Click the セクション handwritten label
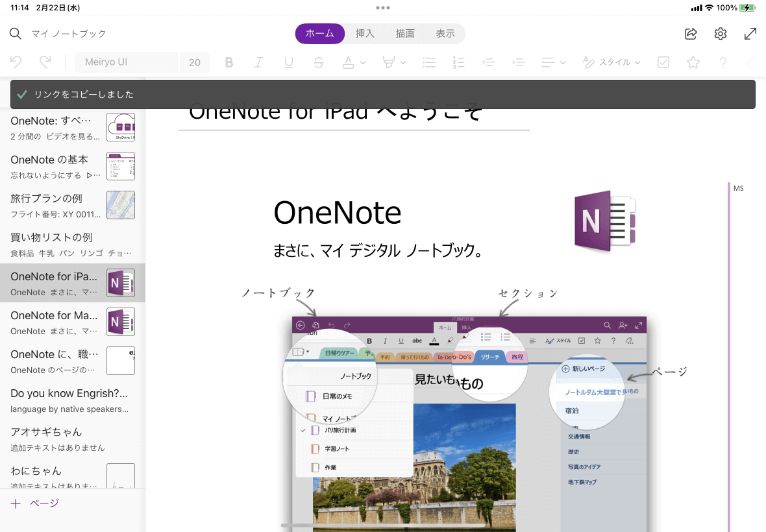 coord(528,293)
